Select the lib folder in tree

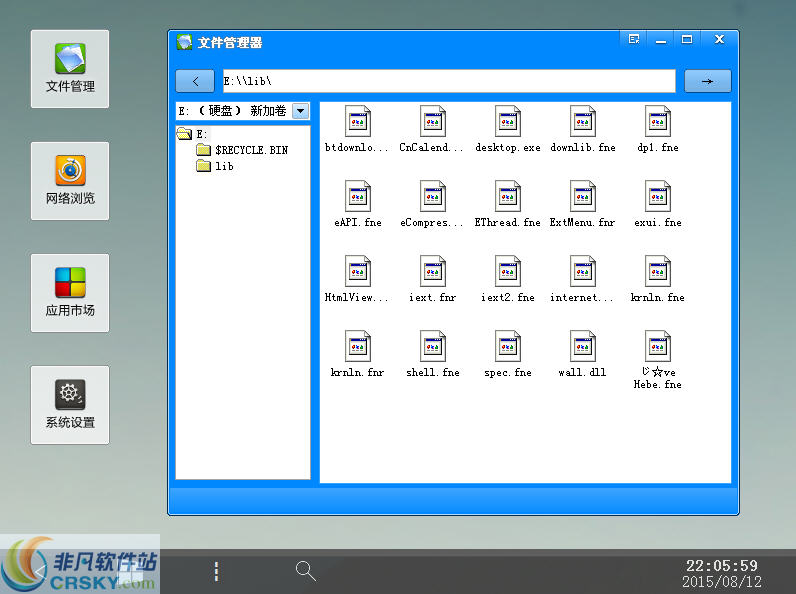click(x=215, y=166)
